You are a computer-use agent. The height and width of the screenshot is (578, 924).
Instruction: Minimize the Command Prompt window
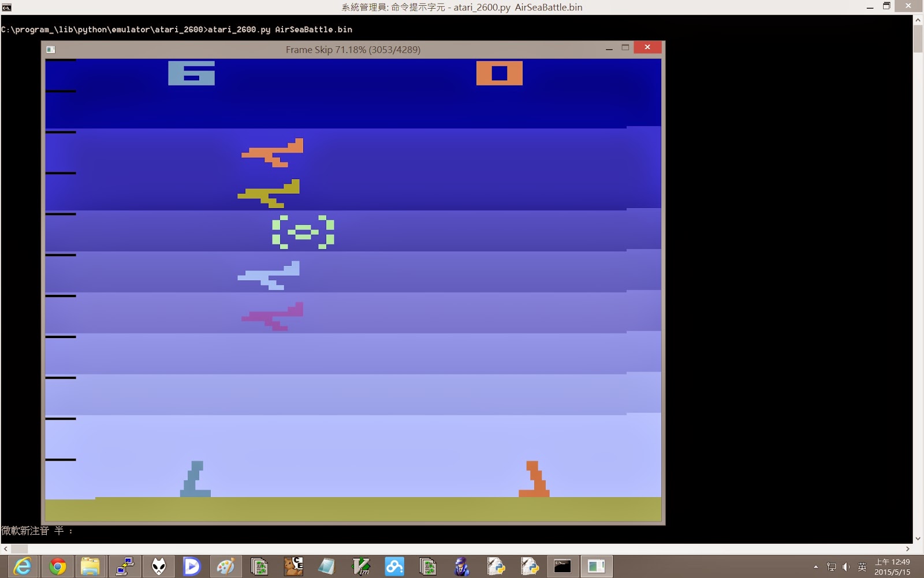(870, 7)
